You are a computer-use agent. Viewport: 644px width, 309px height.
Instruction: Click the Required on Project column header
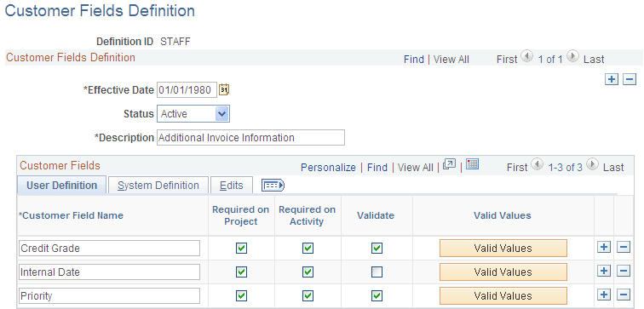(x=241, y=215)
